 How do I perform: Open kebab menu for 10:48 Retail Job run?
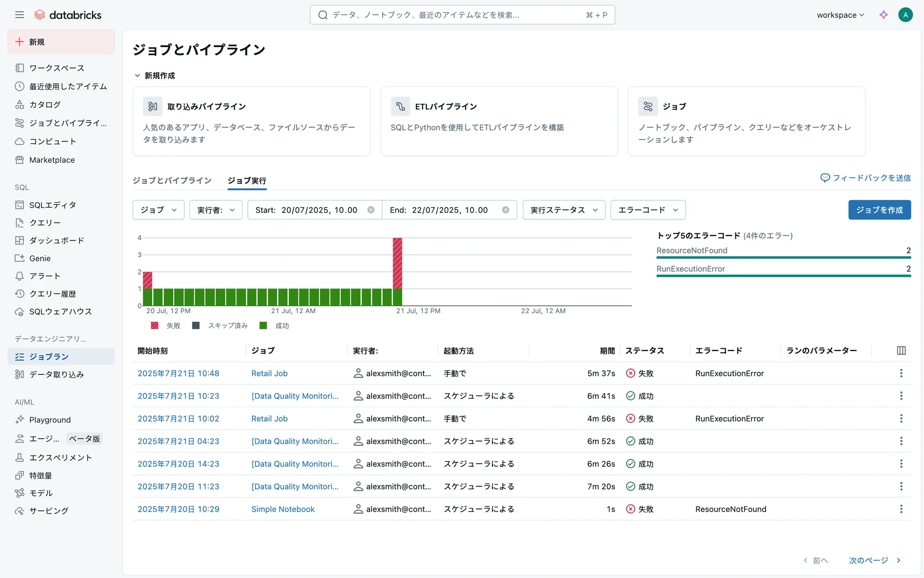[901, 373]
